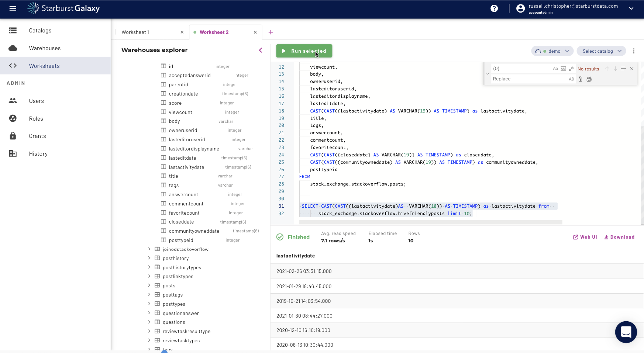The height and width of the screenshot is (353, 644).
Task: Switch to the Worksheet 1 tab
Action: (x=135, y=32)
